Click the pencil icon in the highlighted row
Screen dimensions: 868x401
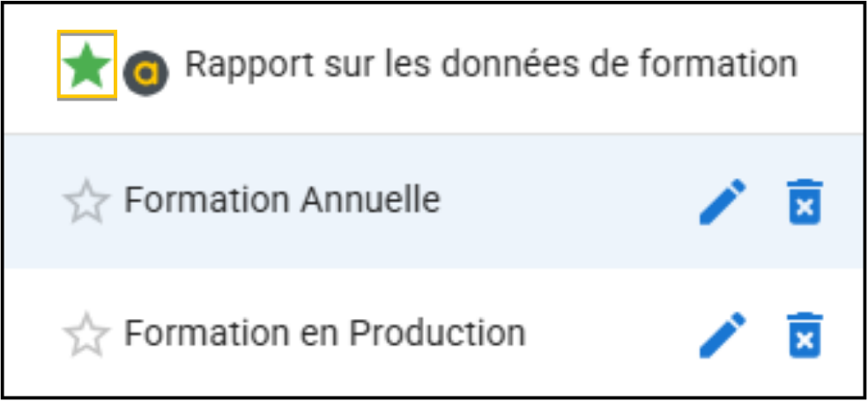[723, 202]
